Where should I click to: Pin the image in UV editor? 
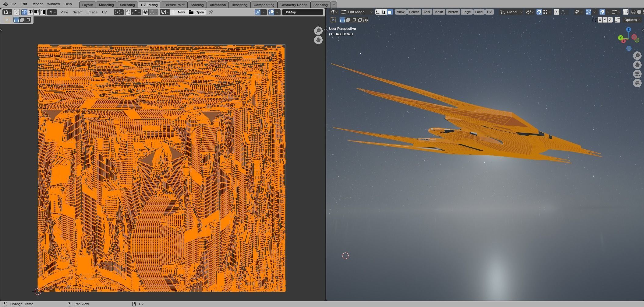point(211,12)
